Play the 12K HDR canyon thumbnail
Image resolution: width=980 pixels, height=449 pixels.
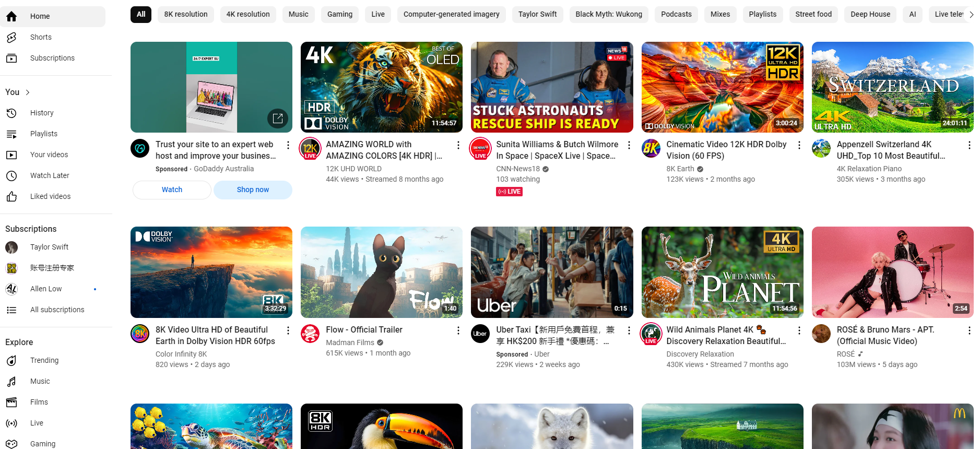point(723,87)
